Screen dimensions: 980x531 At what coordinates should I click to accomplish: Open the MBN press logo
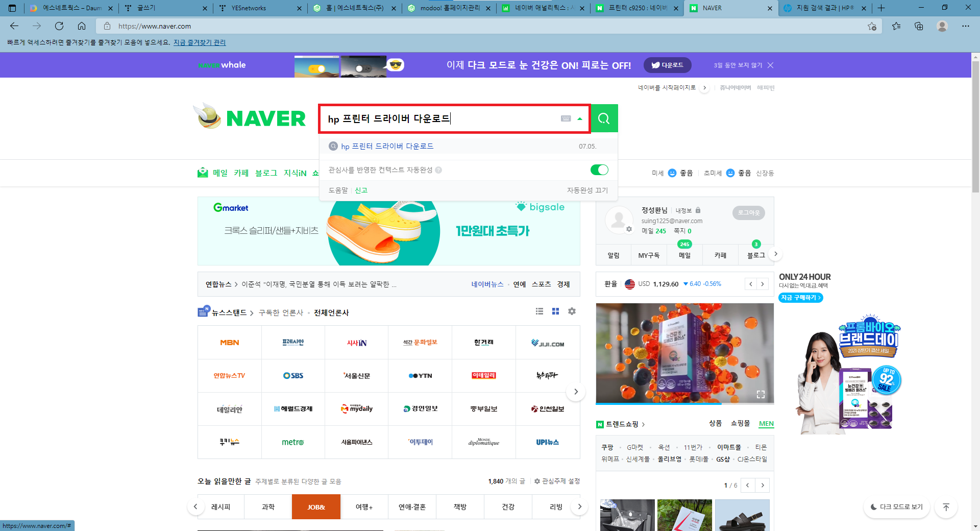[x=230, y=343]
